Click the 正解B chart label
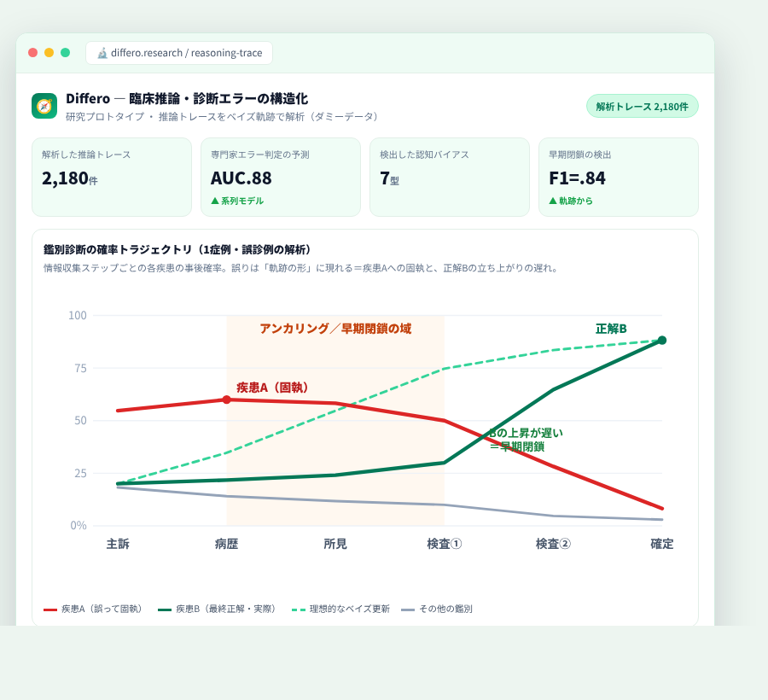The image size is (768, 700). click(x=611, y=329)
